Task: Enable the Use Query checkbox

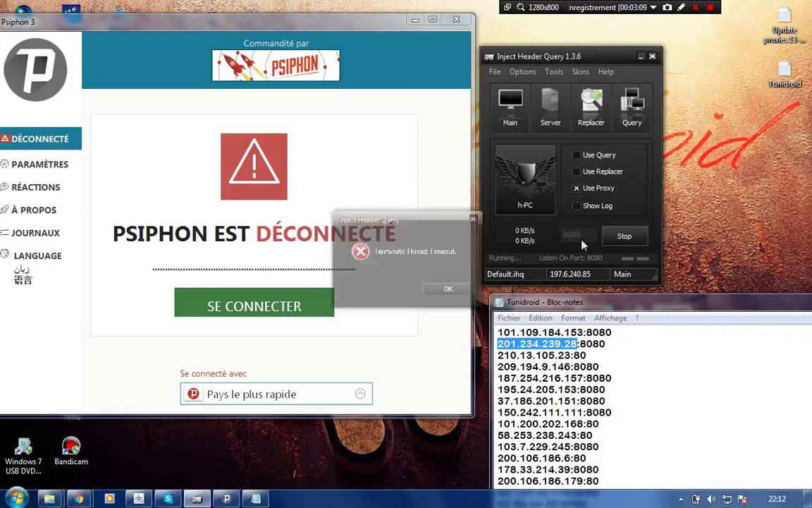Action: (x=577, y=155)
